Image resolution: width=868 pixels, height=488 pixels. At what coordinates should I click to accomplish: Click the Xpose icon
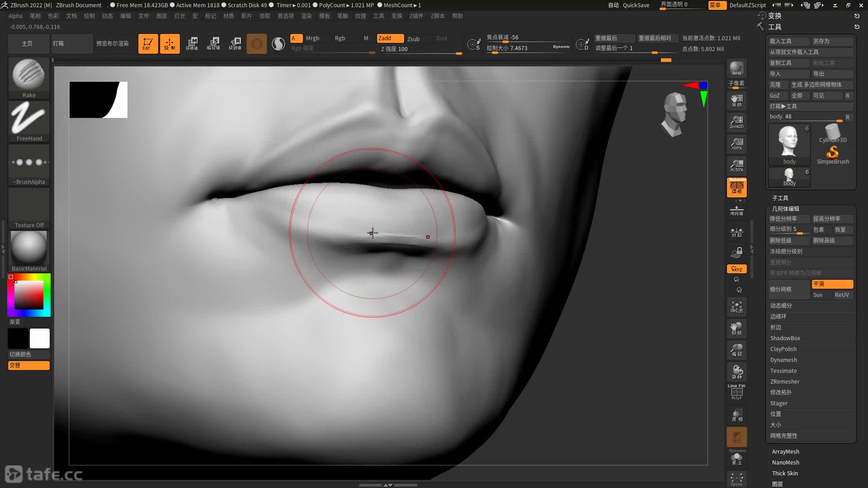736,479
